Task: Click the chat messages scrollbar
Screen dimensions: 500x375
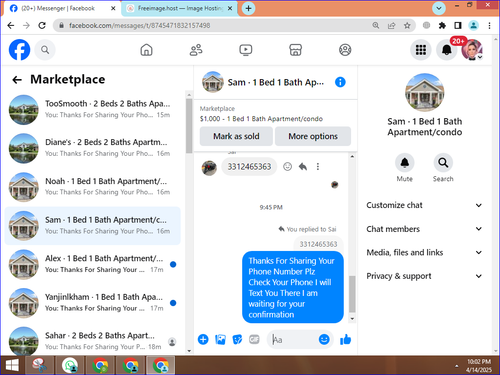Action: point(352,294)
